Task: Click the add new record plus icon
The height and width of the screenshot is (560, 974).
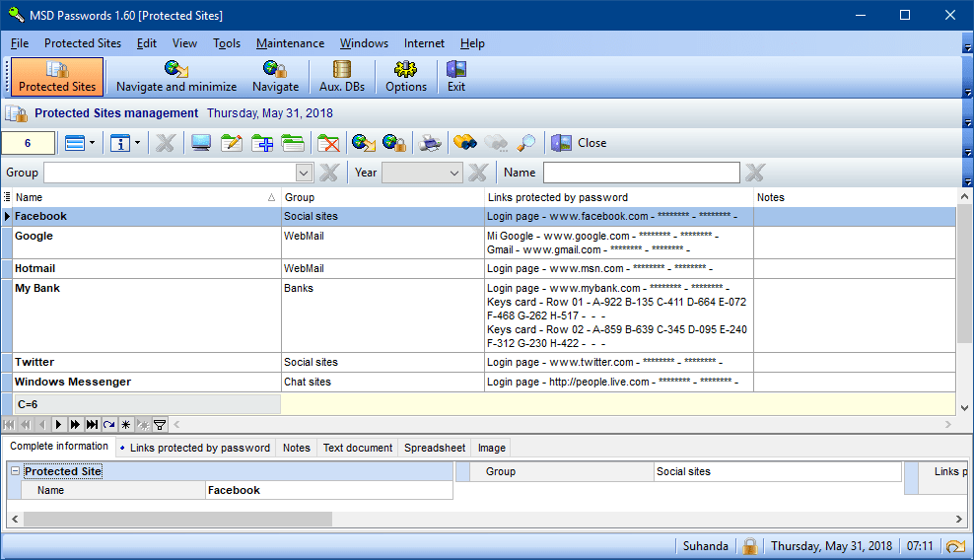Action: [262, 143]
